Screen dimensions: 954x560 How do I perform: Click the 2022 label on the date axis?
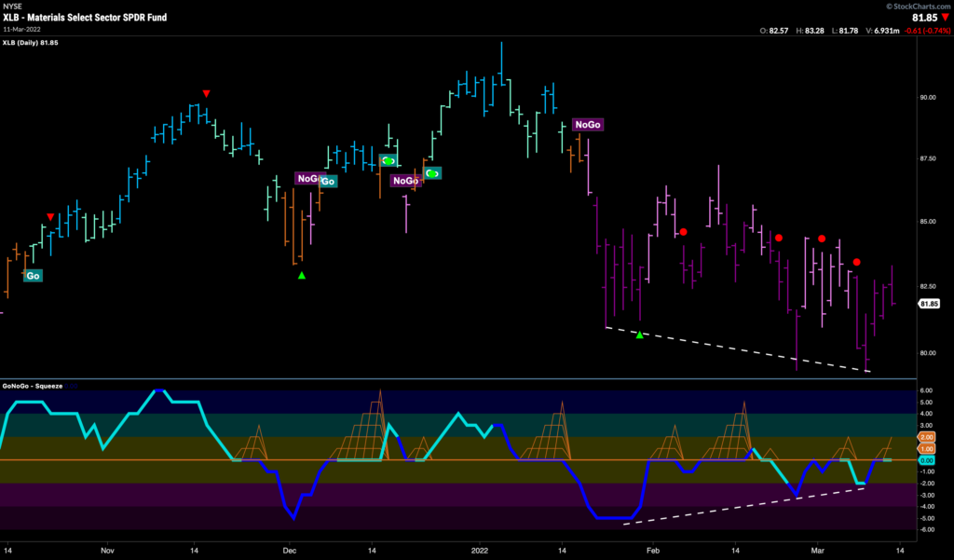pyautogui.click(x=480, y=551)
